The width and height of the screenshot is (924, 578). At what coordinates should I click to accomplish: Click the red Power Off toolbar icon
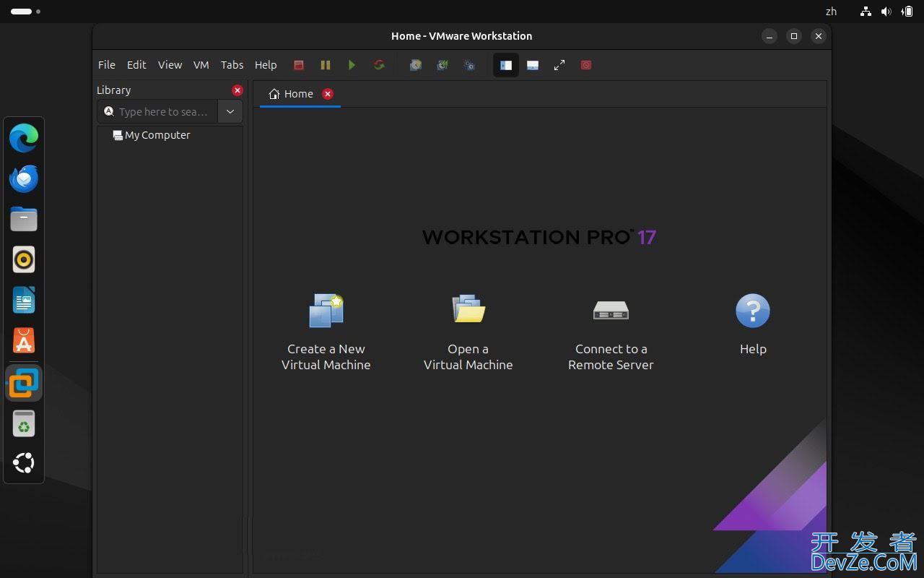pyautogui.click(x=299, y=65)
